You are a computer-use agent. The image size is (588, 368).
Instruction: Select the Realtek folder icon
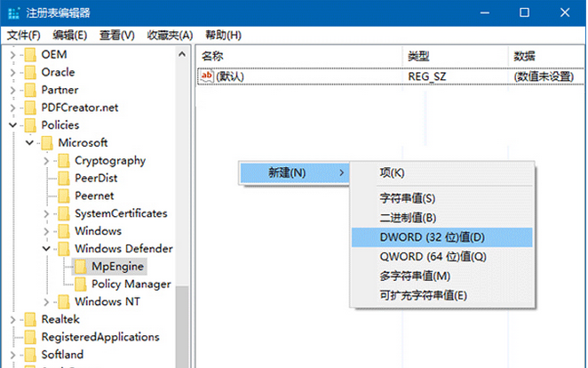30,319
